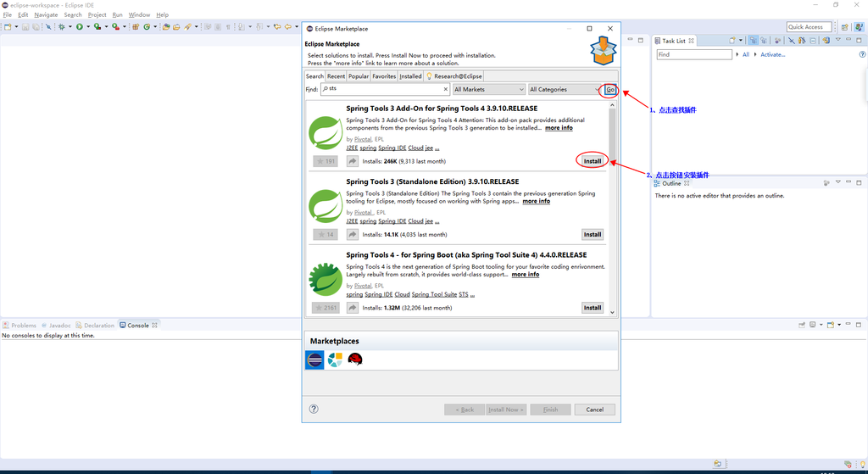
Task: Click the share arrow for Spring Tools 4
Action: coord(353,308)
